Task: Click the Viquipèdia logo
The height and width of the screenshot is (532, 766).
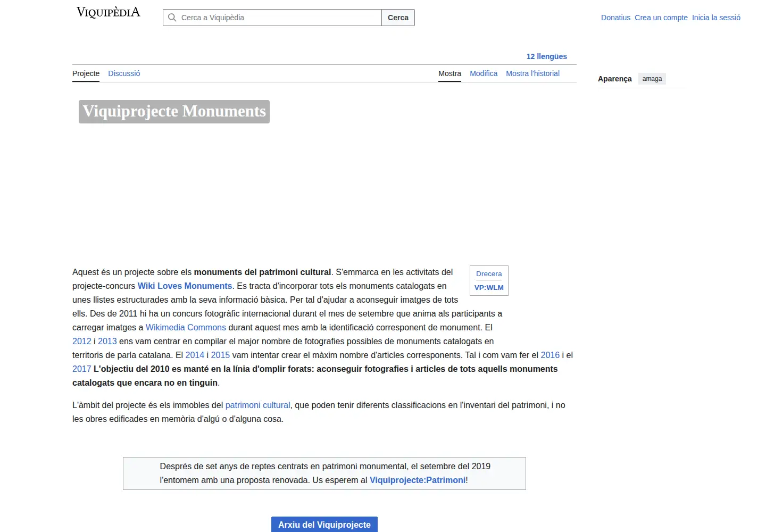Action: [109, 12]
